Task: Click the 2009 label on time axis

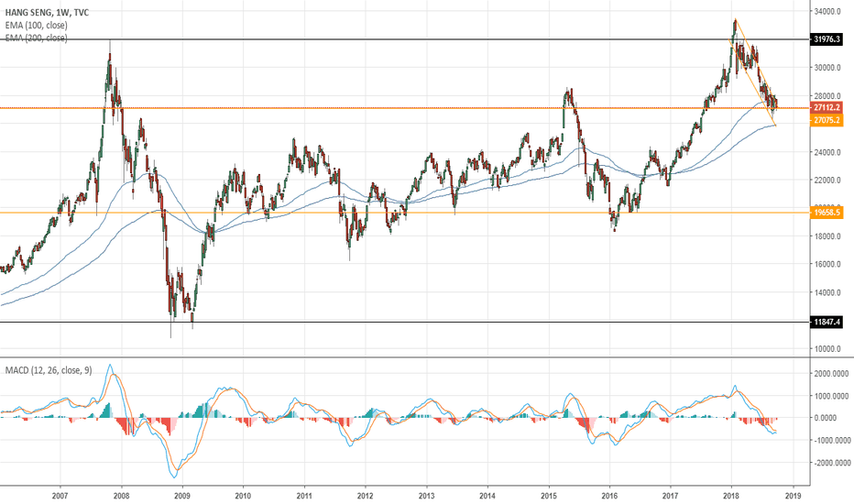Action: pos(182,496)
